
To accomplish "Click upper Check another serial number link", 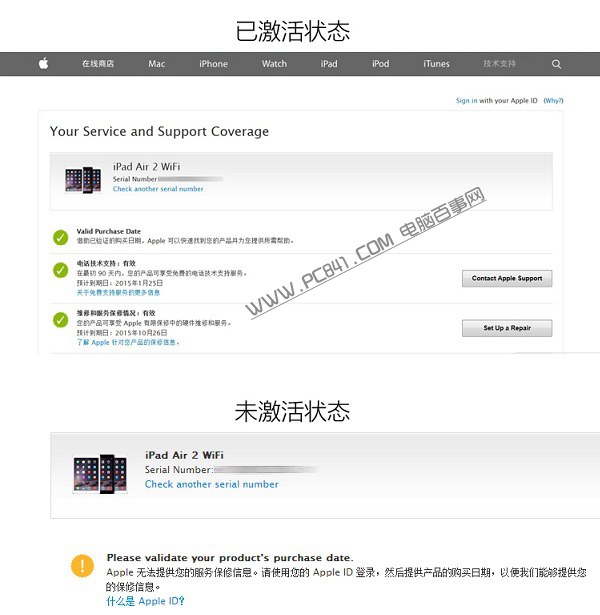I will click(x=158, y=189).
